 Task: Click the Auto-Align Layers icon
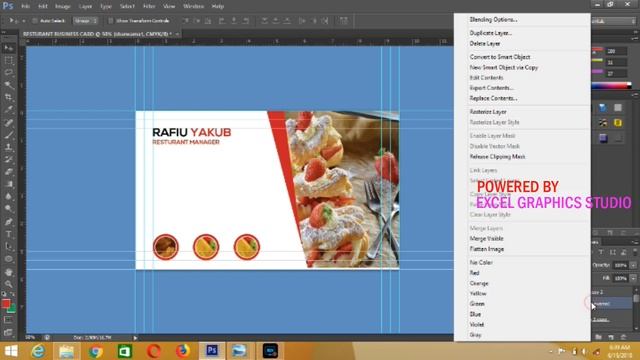(344, 20)
